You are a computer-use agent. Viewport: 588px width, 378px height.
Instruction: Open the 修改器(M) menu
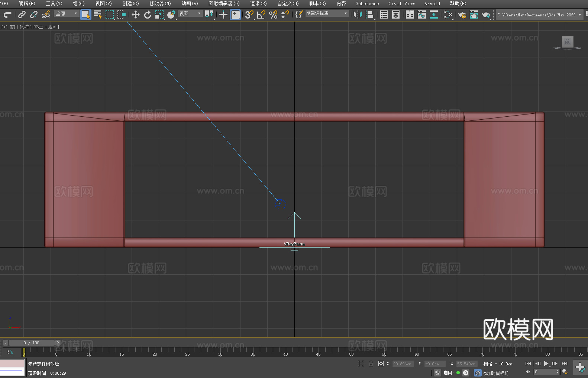pyautogui.click(x=160, y=3)
